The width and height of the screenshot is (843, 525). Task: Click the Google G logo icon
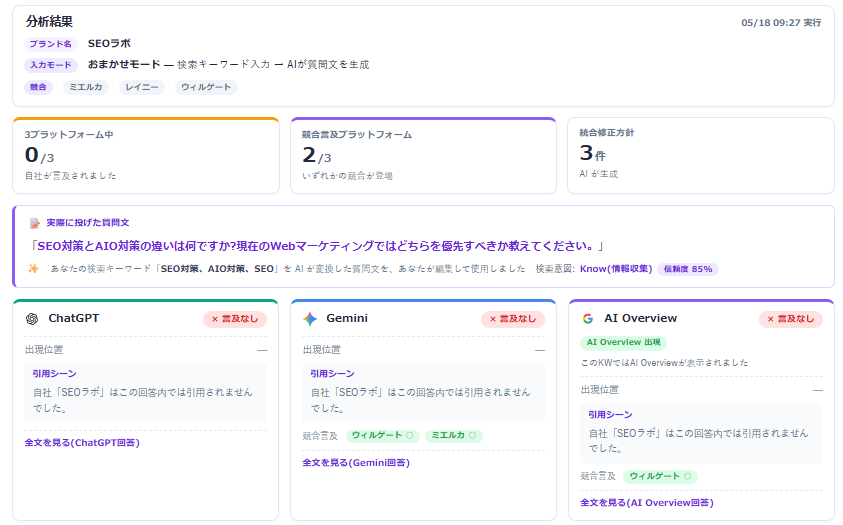tap(588, 319)
